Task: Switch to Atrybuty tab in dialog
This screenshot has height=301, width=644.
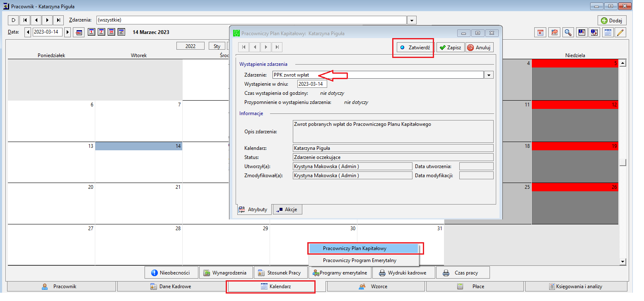Action: (x=254, y=209)
